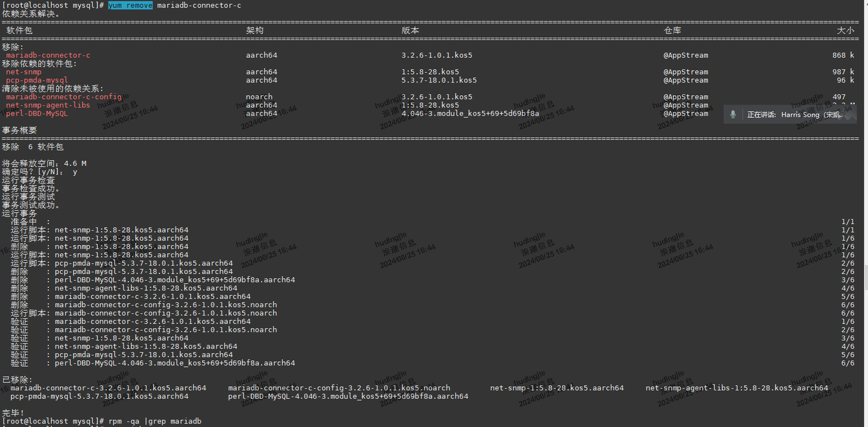Click the '已移除:' removed packages section label
Viewport: 868px width, 427px height.
pos(16,379)
